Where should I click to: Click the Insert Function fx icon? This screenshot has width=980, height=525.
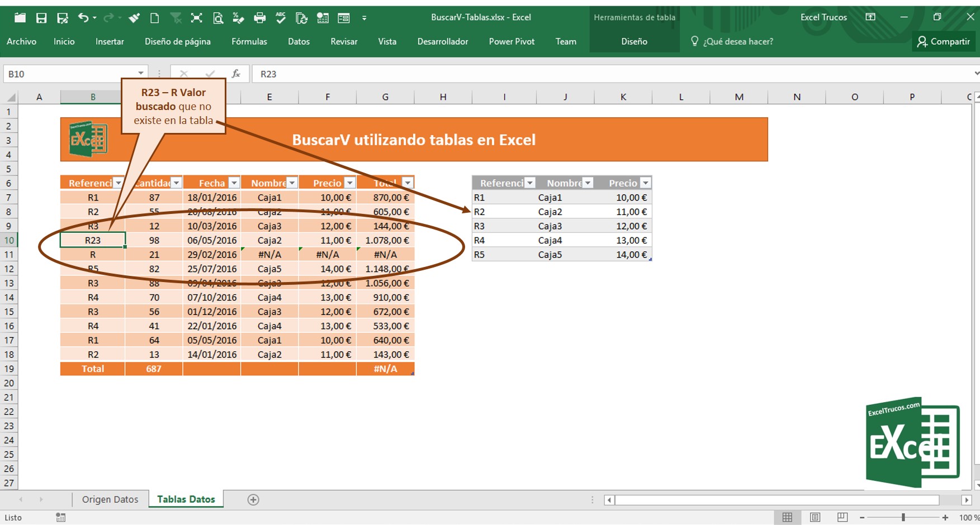click(x=236, y=74)
